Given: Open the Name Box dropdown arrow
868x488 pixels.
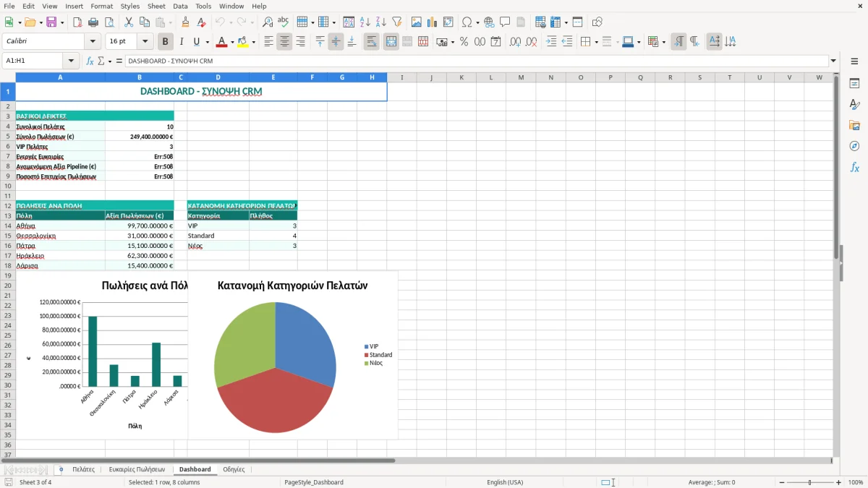Looking at the screenshot, I should [x=71, y=61].
